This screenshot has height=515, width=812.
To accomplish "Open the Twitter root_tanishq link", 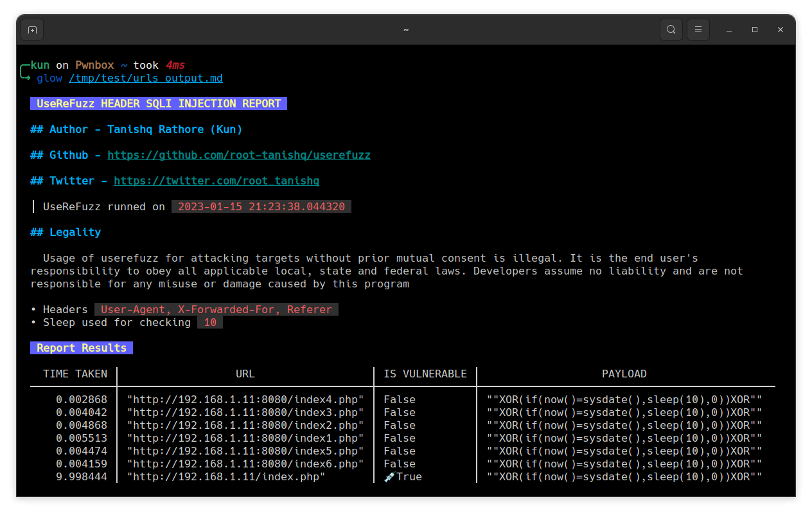I will (x=216, y=181).
